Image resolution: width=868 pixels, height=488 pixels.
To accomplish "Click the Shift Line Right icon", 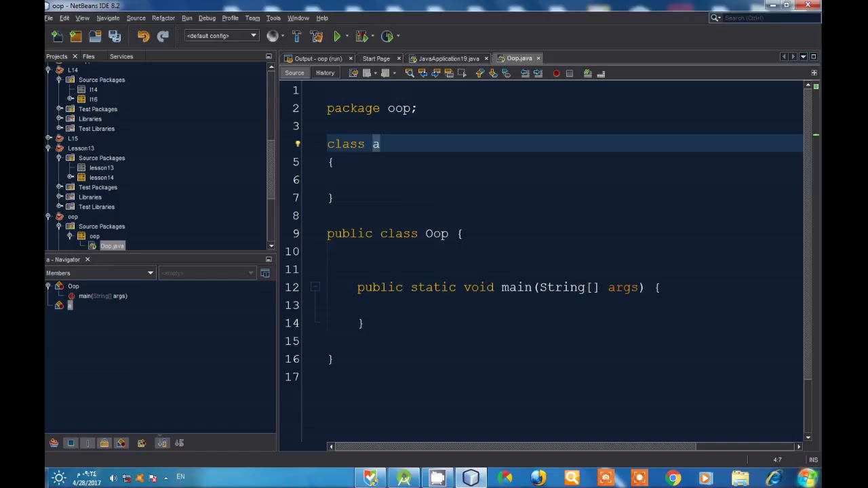I will click(x=538, y=73).
